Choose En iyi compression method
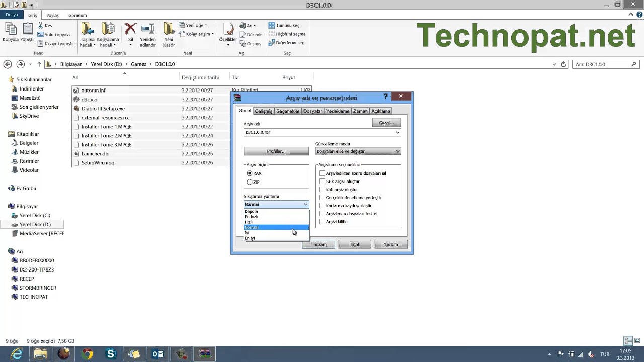Screen dimensions: 644x362 coord(276,238)
